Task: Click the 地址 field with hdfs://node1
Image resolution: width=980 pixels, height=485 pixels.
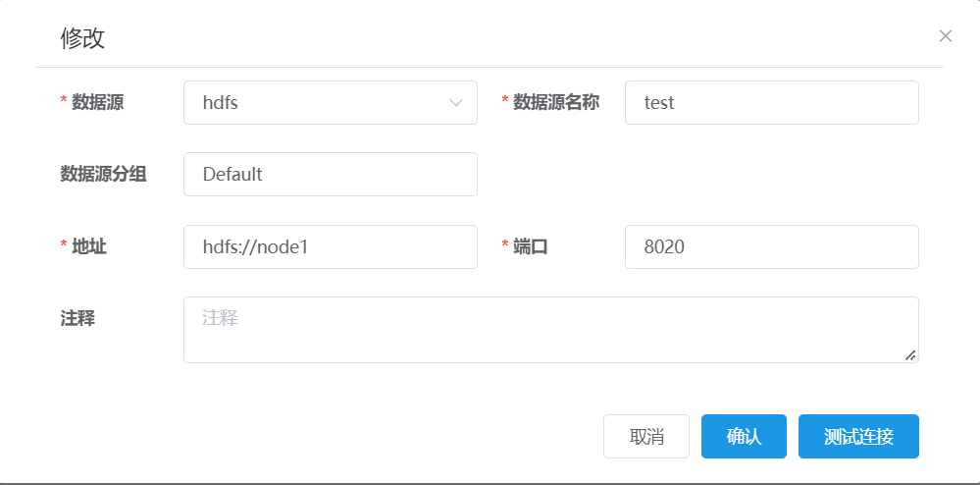Action: [x=330, y=246]
